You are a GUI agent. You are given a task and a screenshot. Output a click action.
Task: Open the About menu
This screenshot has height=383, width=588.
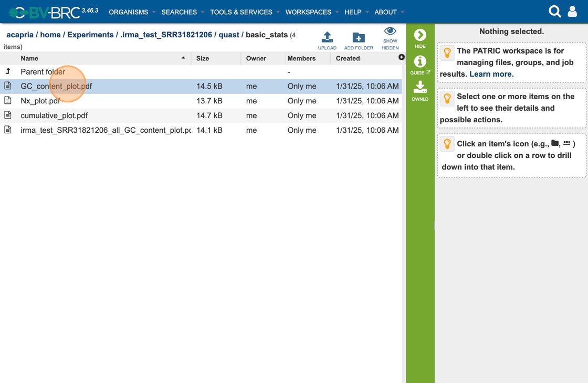click(385, 12)
